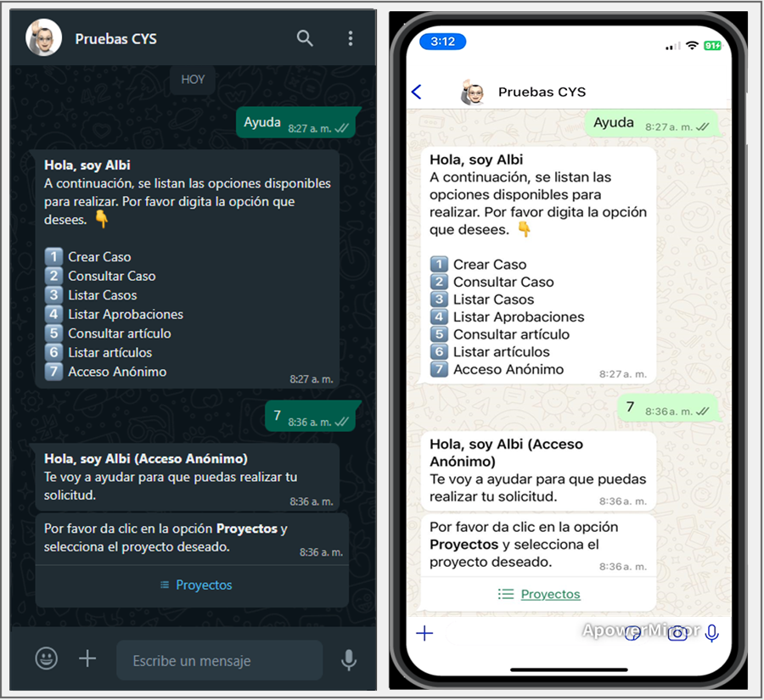Open the emoji picker in desktop chat
Image resolution: width=764 pixels, height=700 pixels.
tap(47, 658)
